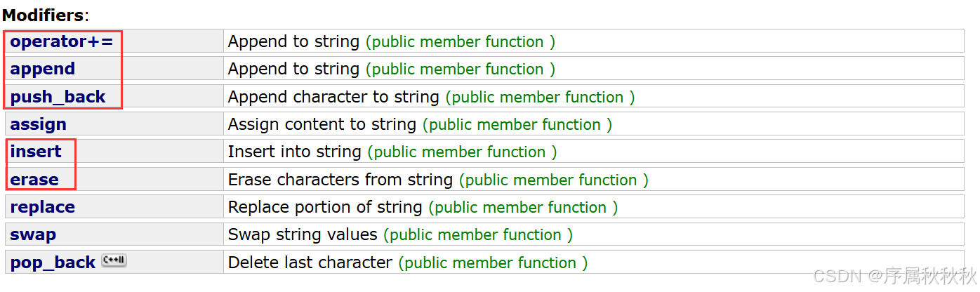Click the 'Insert into string' description text
This screenshot has width=980, height=292.
tap(295, 152)
